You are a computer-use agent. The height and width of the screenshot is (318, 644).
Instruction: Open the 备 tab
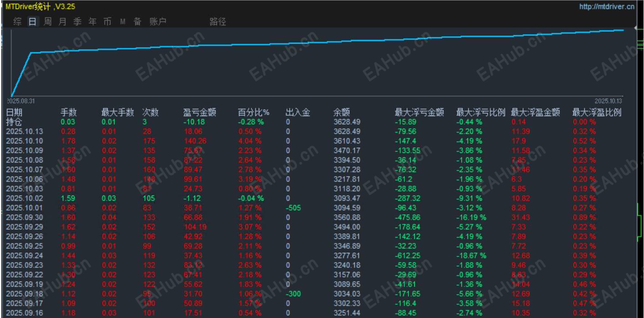point(137,21)
